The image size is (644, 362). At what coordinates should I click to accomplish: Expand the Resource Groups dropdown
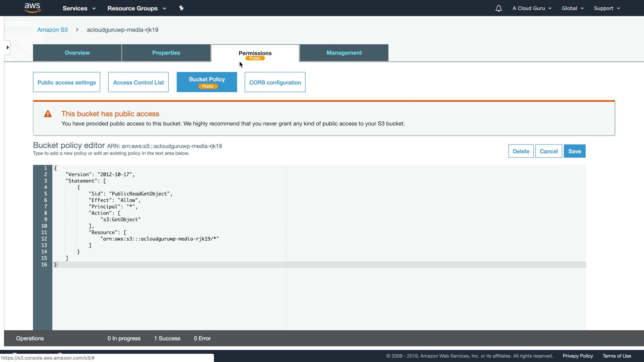(137, 8)
